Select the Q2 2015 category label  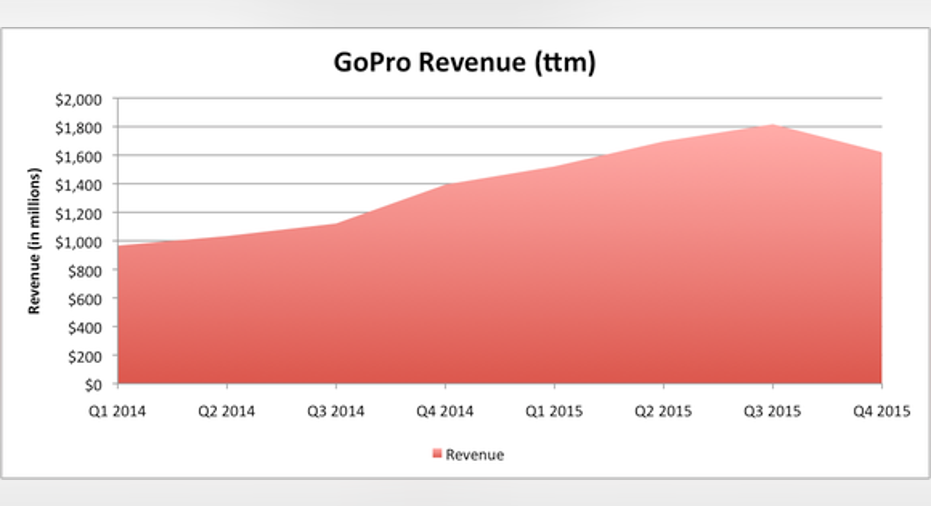click(663, 411)
